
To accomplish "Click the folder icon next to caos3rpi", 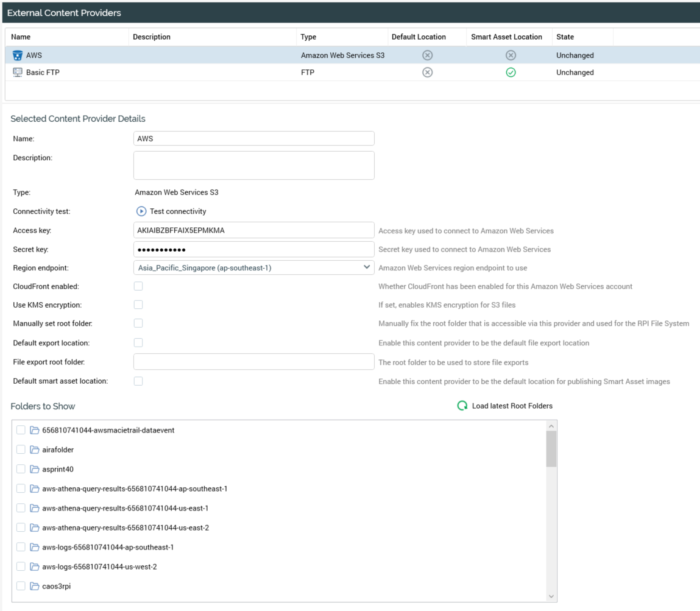I will [x=34, y=585].
